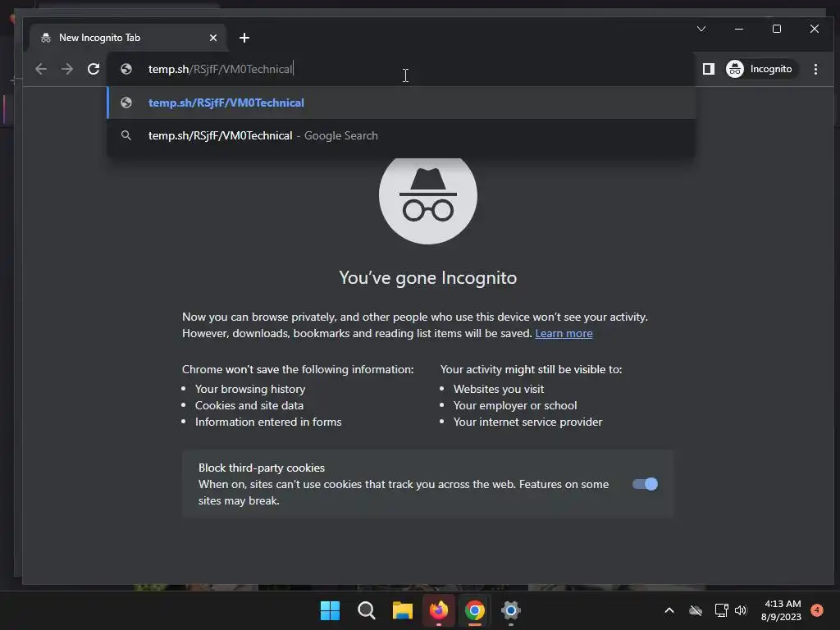Open volume speaker tray icon

(x=741, y=610)
